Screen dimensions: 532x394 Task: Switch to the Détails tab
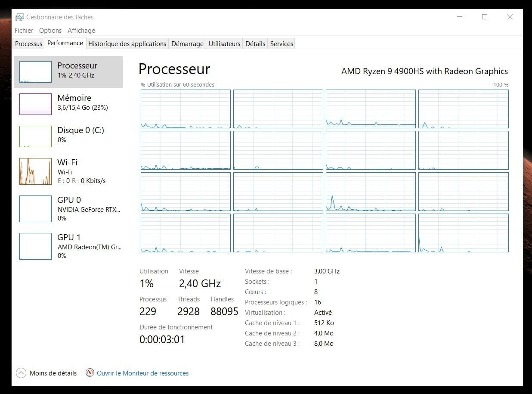pyautogui.click(x=255, y=44)
